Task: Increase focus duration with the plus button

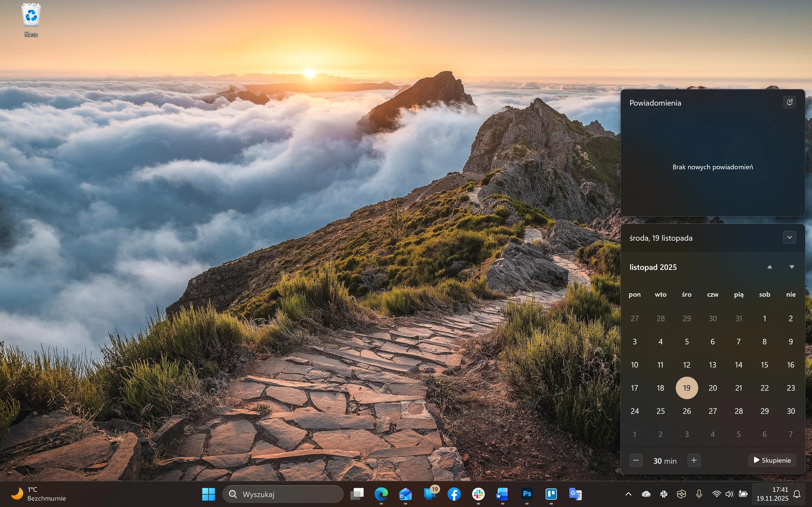Action: 694,460
